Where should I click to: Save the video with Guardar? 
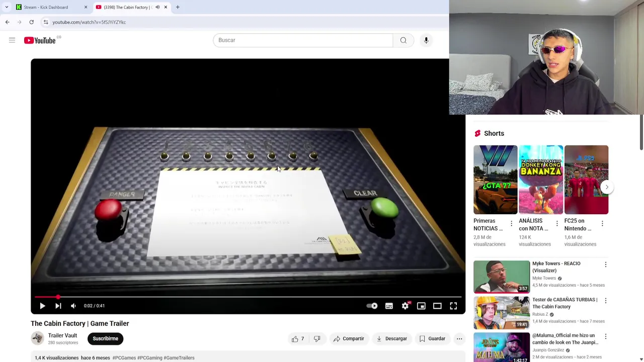[432, 338]
